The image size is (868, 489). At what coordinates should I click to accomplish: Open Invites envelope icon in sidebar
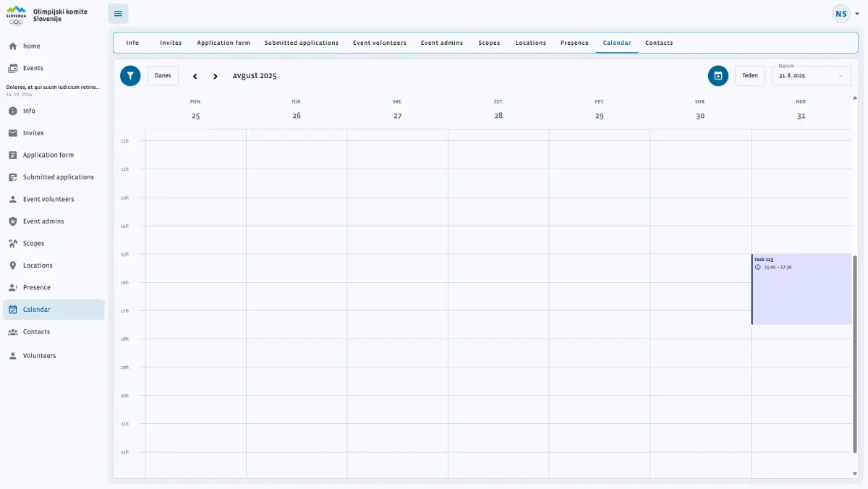point(13,133)
